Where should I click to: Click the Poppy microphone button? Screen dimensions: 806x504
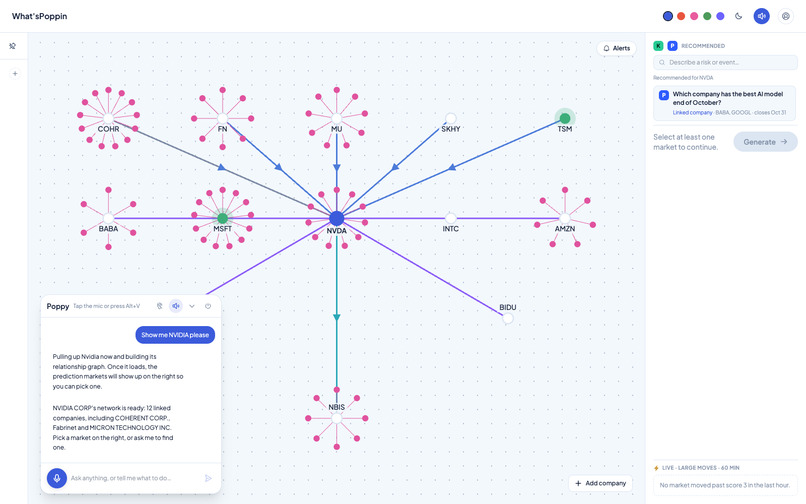click(x=57, y=478)
